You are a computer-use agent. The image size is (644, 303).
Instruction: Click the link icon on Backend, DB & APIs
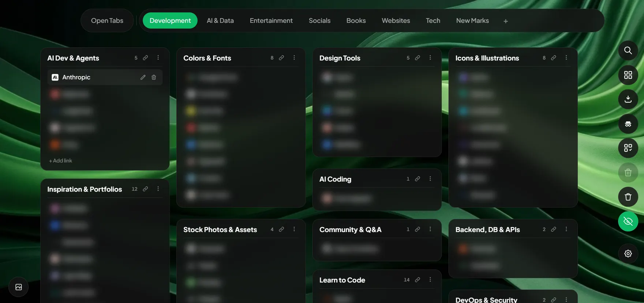click(554, 229)
